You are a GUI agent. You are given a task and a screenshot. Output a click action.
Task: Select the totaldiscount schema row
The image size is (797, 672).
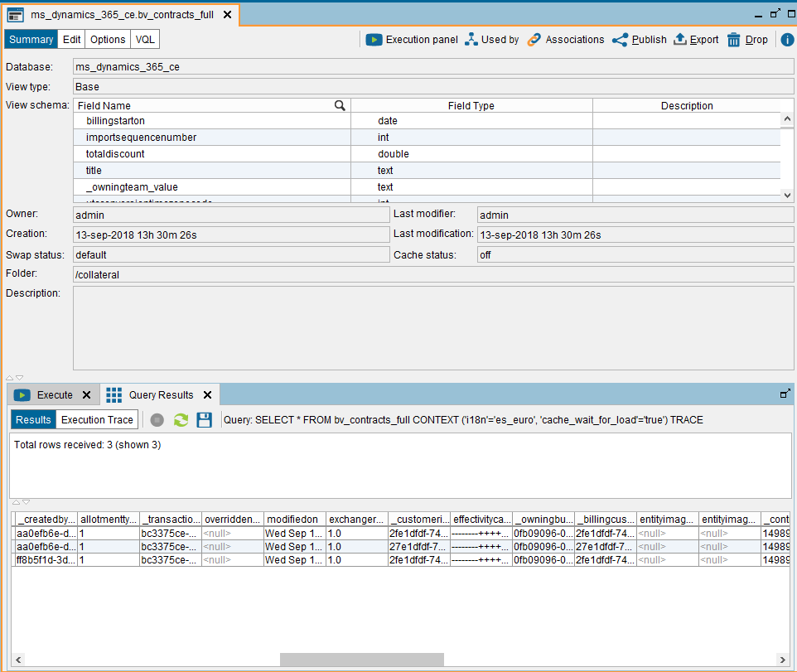pyautogui.click(x=427, y=154)
